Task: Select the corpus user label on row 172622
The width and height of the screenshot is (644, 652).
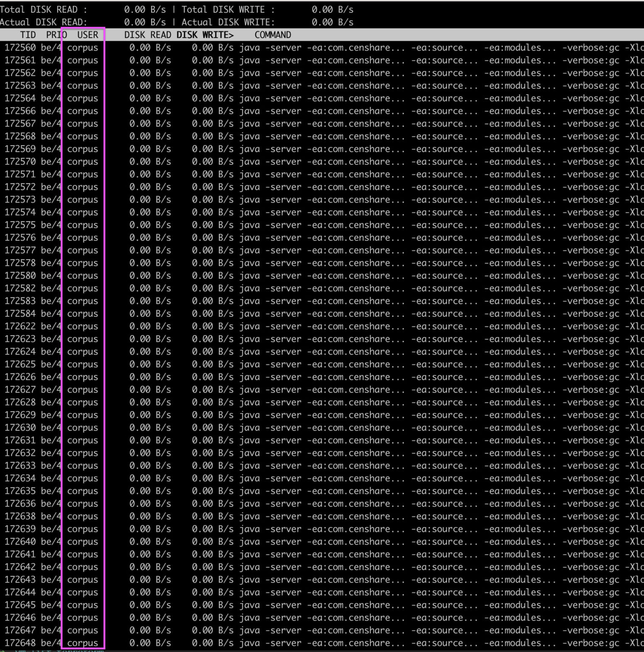Action: coord(82,326)
